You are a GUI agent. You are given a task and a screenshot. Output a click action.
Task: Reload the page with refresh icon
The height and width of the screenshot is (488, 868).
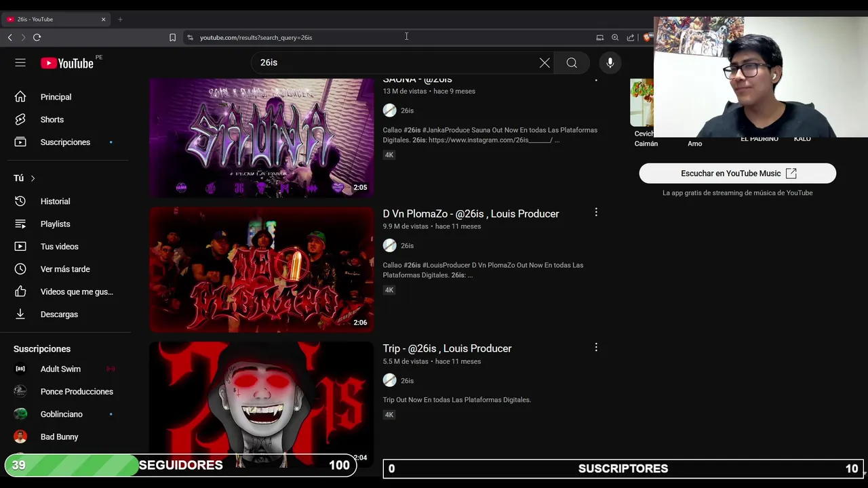coord(37,37)
